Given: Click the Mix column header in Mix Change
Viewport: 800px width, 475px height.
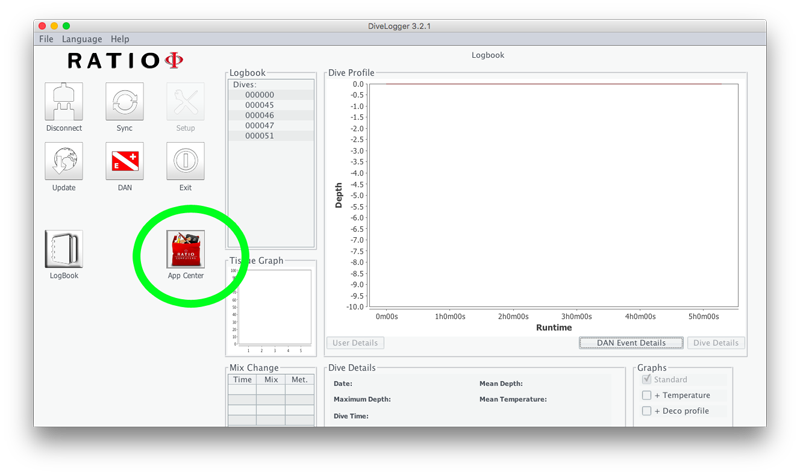Looking at the screenshot, I should coord(271,380).
